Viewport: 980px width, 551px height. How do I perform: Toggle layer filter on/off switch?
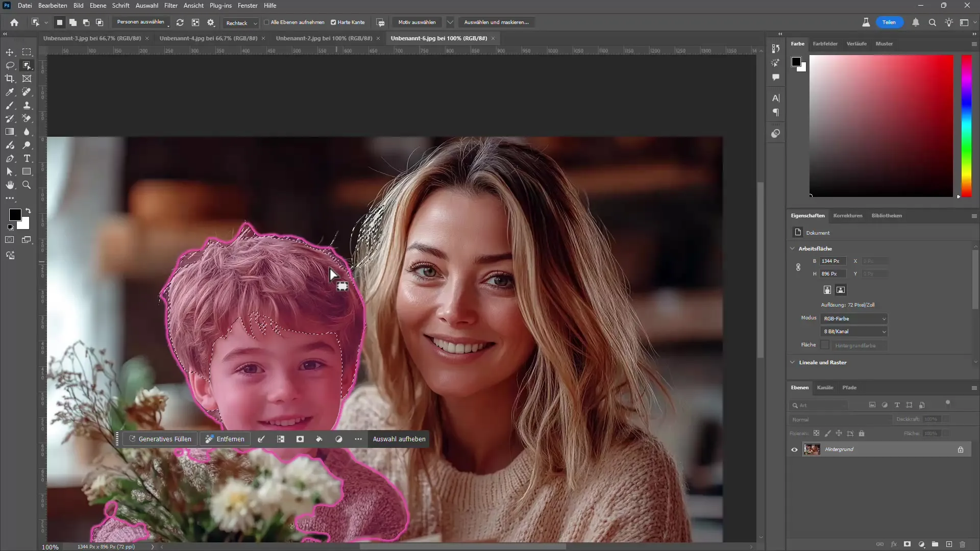coord(948,403)
